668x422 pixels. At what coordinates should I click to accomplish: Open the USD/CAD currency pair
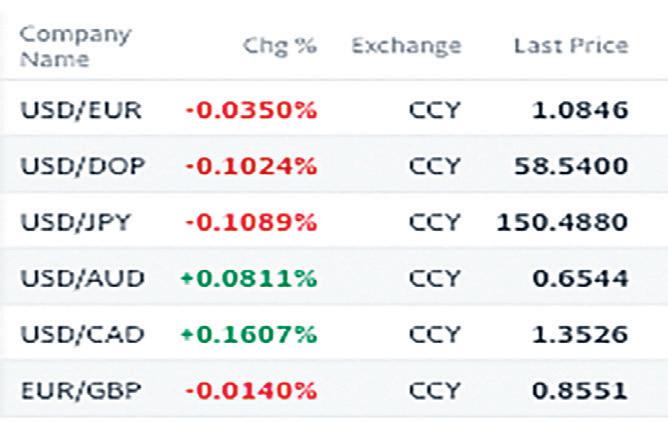pyautogui.click(x=83, y=334)
